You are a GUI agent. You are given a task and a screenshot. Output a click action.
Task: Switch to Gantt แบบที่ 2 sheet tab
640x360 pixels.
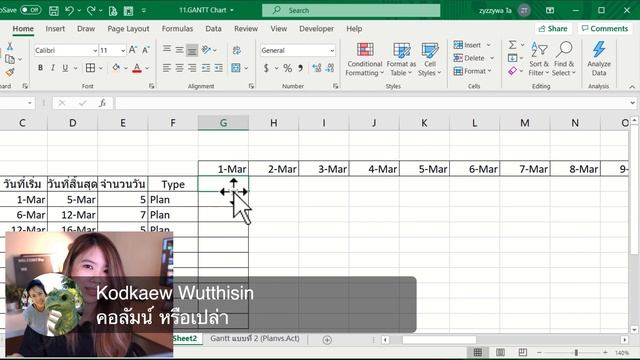pyautogui.click(x=255, y=338)
